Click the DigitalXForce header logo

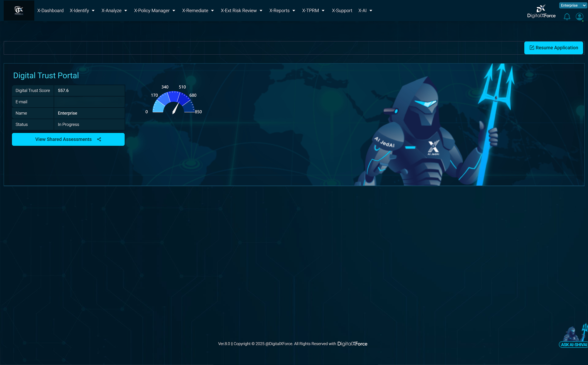pyautogui.click(x=541, y=12)
